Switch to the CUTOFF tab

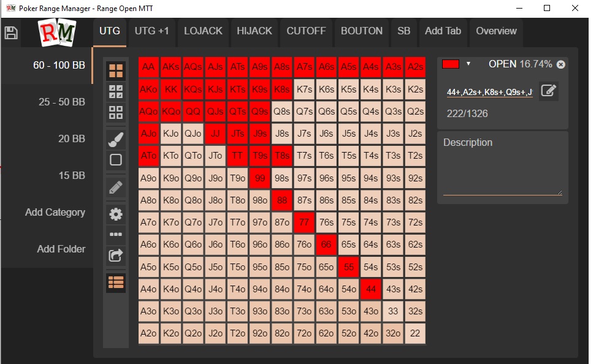tap(306, 31)
